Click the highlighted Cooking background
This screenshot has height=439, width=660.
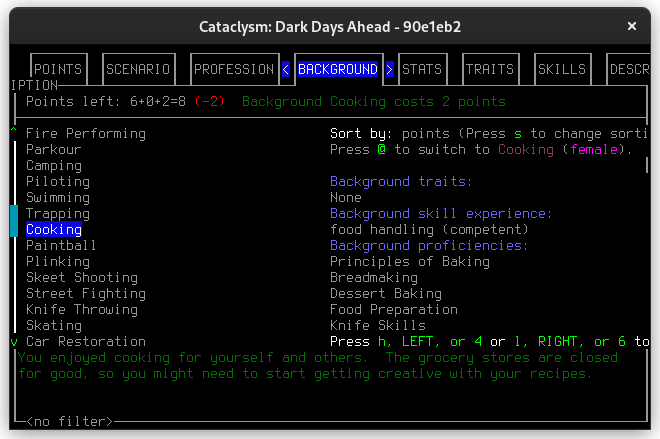54,230
